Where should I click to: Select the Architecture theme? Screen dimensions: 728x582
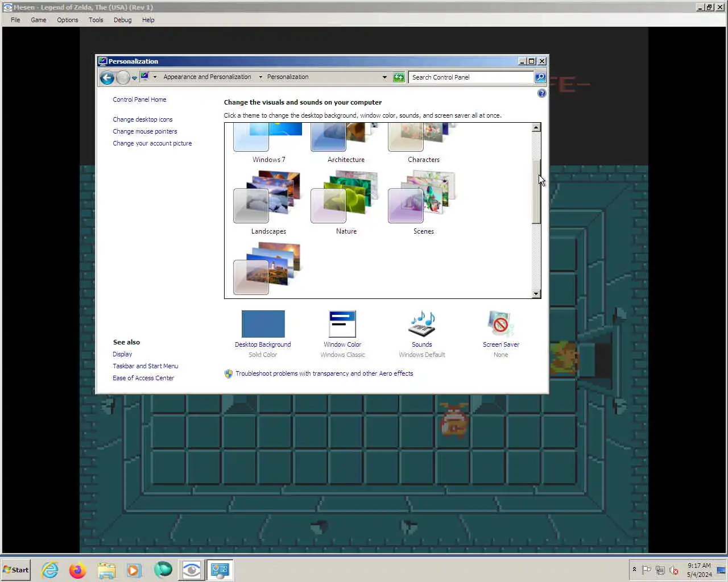pos(346,143)
